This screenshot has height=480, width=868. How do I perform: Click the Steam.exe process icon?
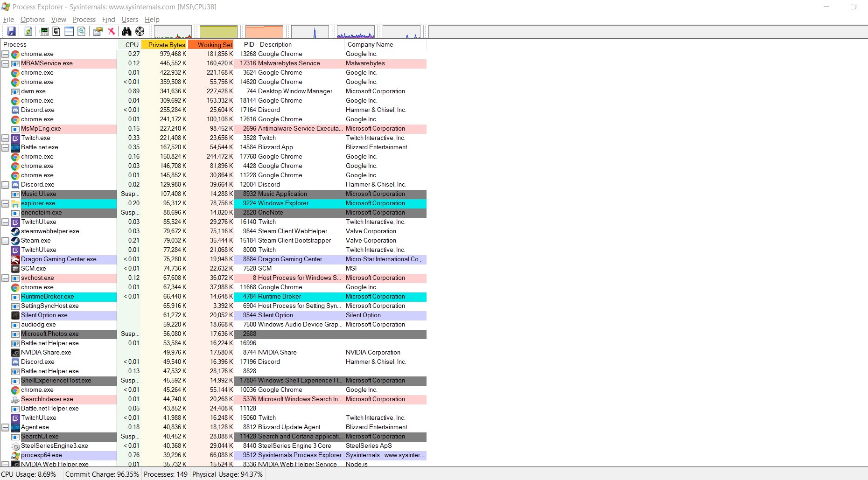(15, 241)
